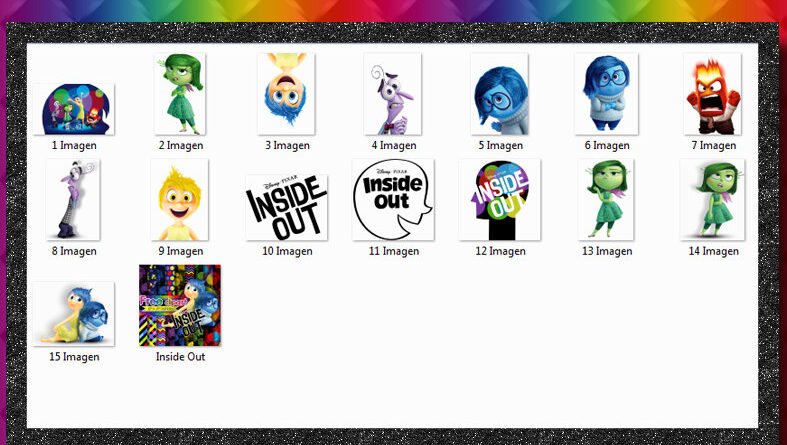Image resolution: width=787 pixels, height=445 pixels.
Task: Click the red Anger thumbnail, 7 Imagen
Action: tap(712, 93)
